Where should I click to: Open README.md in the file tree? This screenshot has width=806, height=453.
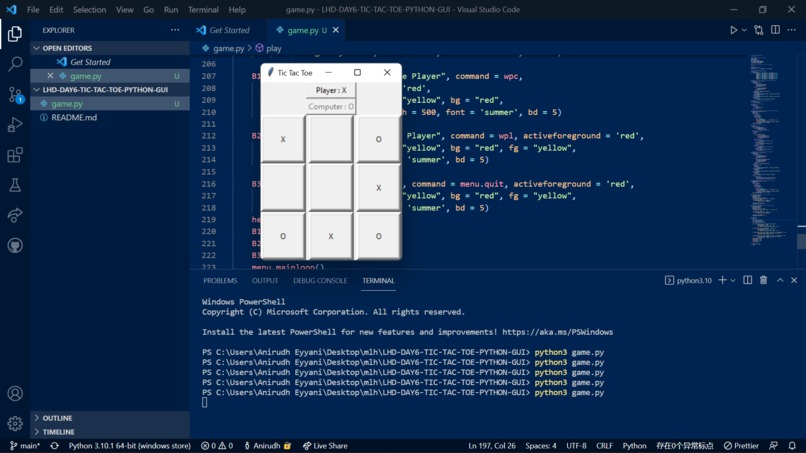tap(110, 117)
